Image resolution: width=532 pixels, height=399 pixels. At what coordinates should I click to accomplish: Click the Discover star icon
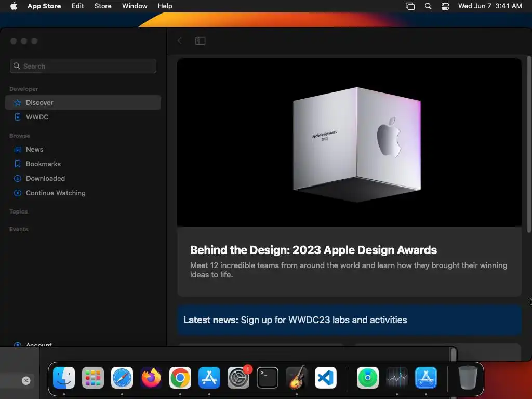pyautogui.click(x=18, y=103)
